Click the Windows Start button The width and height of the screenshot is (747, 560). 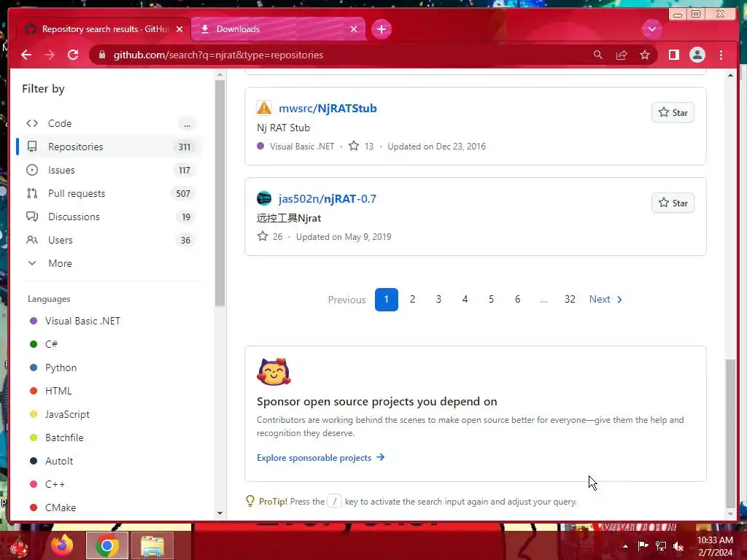click(x=19, y=547)
